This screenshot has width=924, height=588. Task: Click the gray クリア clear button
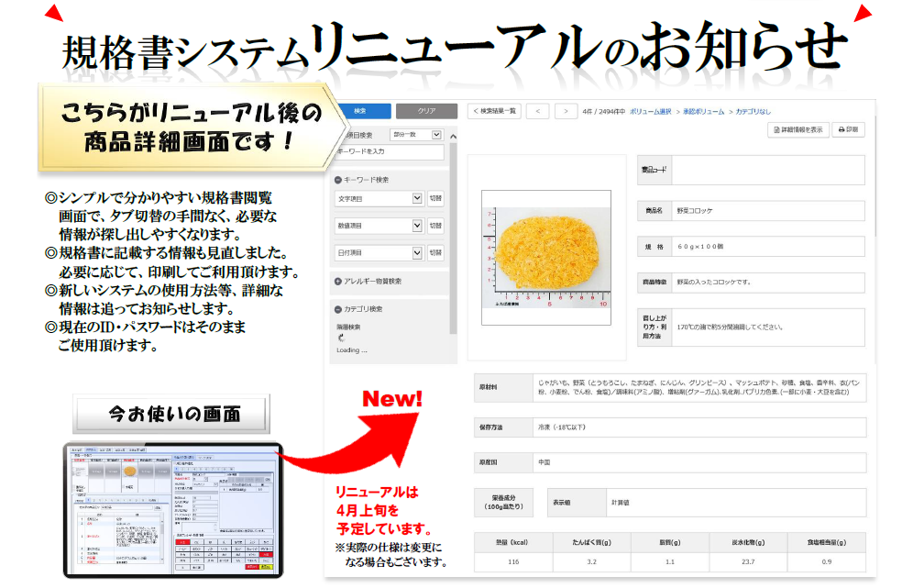[x=426, y=111]
